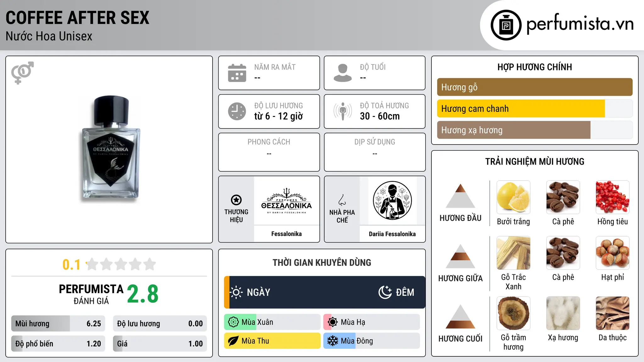Open the Coffee After Sex bottle image
Viewport: 644px width, 362px height.
[x=110, y=149]
